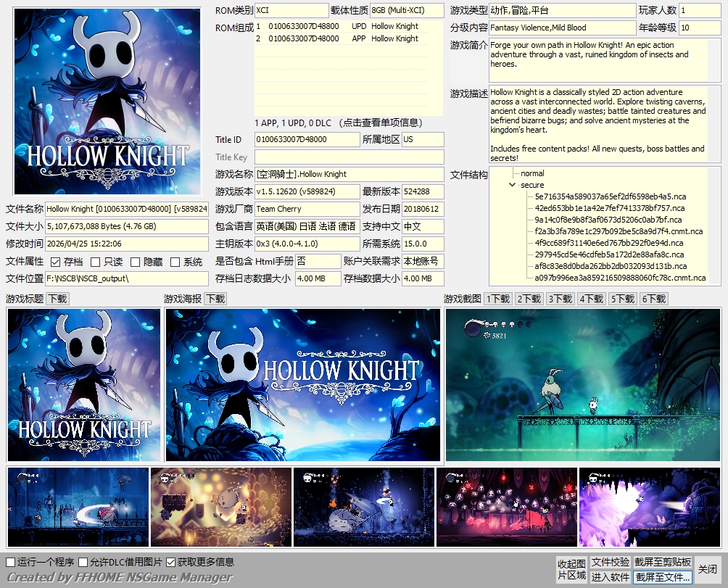This screenshot has width=728, height=588.
Task: Toggle 允许DLC借用图片 checkbox
Action: [83, 563]
